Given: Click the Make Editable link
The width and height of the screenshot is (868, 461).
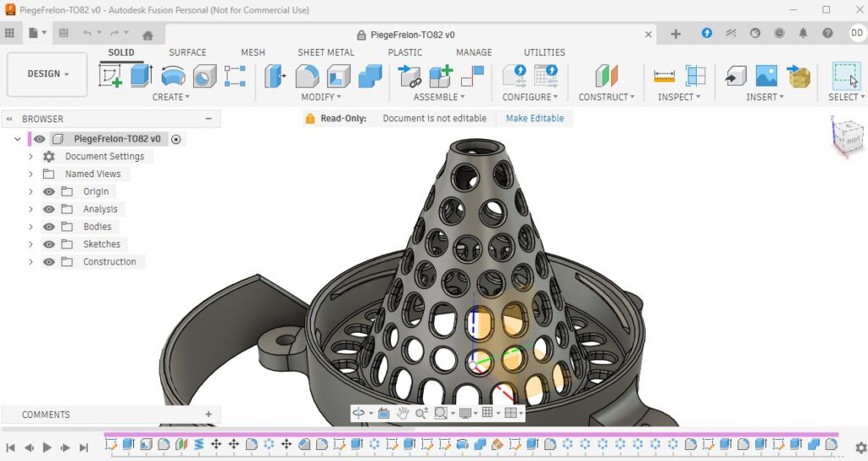Looking at the screenshot, I should coord(534,119).
